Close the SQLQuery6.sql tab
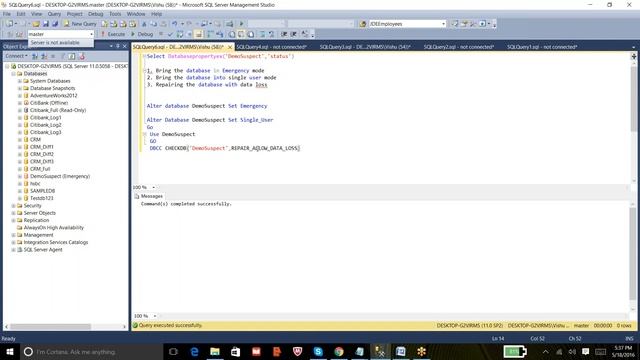 (x=230, y=47)
